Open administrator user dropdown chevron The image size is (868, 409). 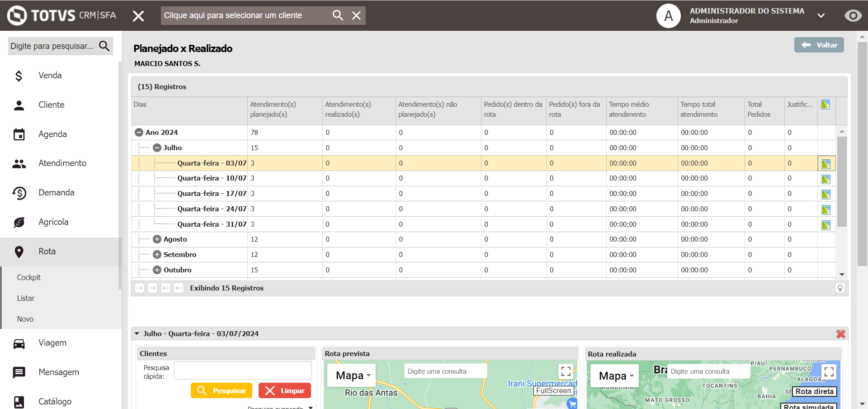(x=821, y=16)
